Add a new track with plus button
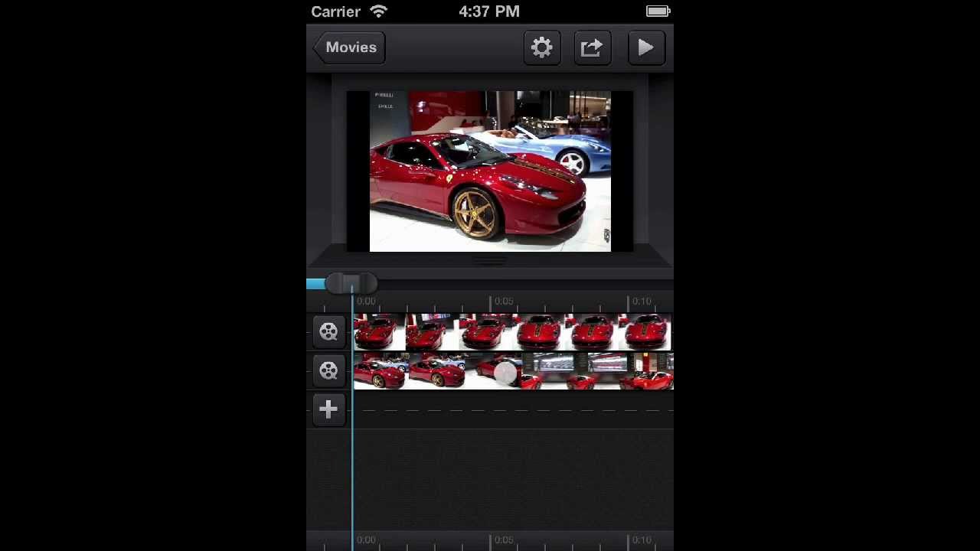 point(328,409)
